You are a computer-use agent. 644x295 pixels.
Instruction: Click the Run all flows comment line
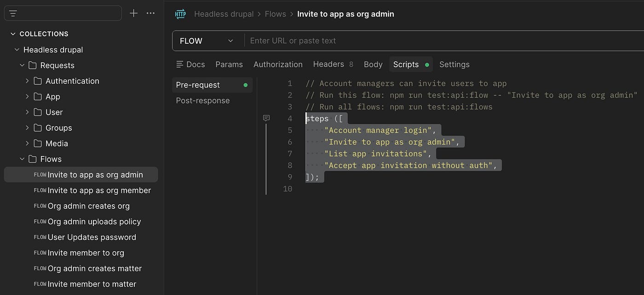[x=399, y=107]
